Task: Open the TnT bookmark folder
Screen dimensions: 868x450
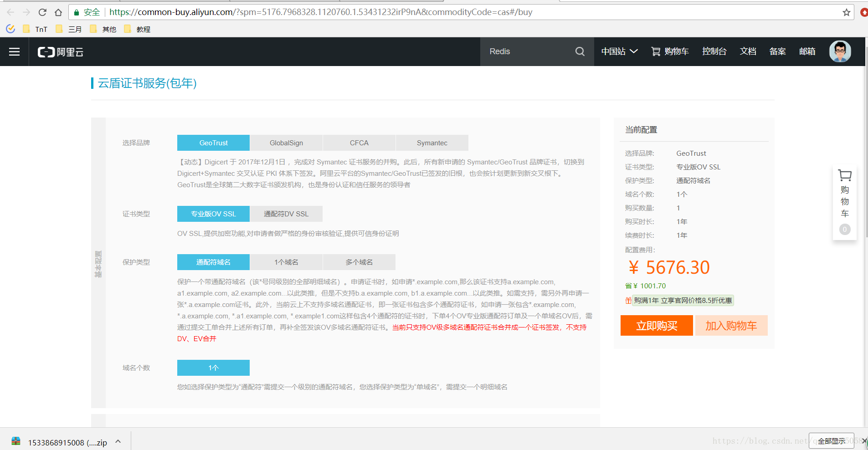Action: 35,29
